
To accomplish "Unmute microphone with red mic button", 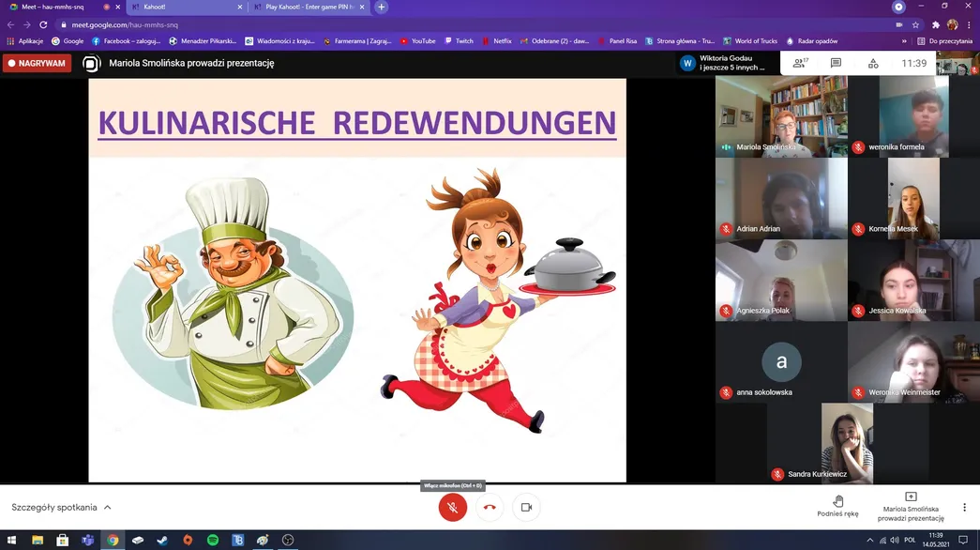I will (x=453, y=508).
